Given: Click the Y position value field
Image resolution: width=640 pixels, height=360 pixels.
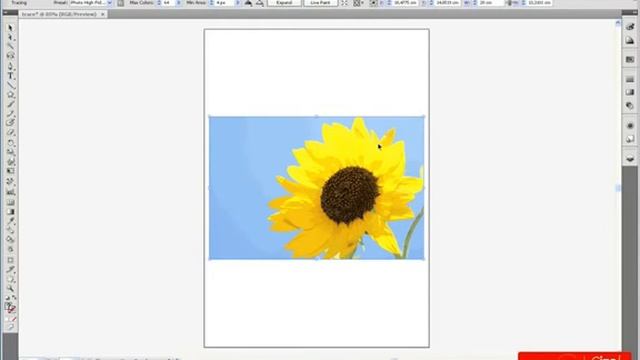Looking at the screenshot, I should (x=447, y=3).
